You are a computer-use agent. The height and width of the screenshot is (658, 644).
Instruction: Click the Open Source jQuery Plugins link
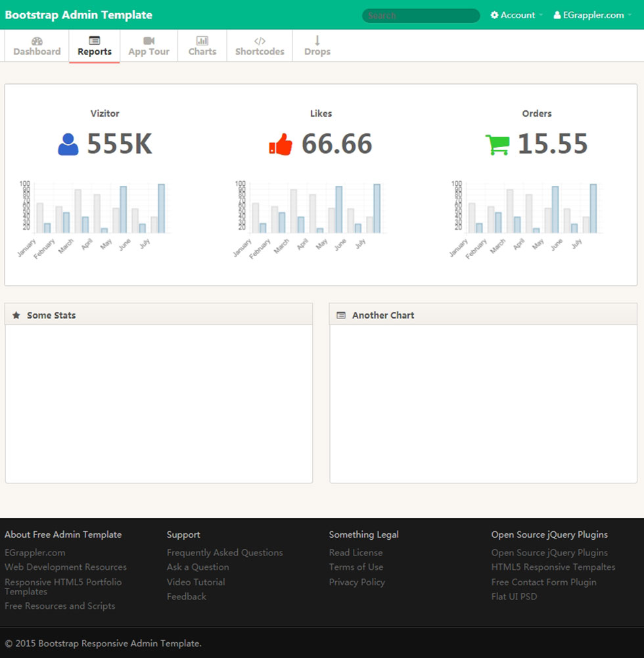coord(549,553)
